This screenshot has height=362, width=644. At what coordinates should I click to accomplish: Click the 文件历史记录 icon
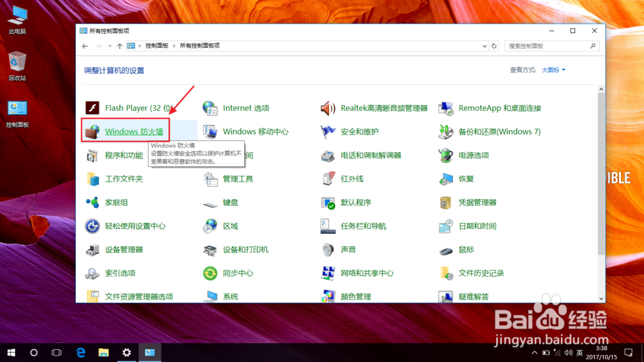click(446, 273)
